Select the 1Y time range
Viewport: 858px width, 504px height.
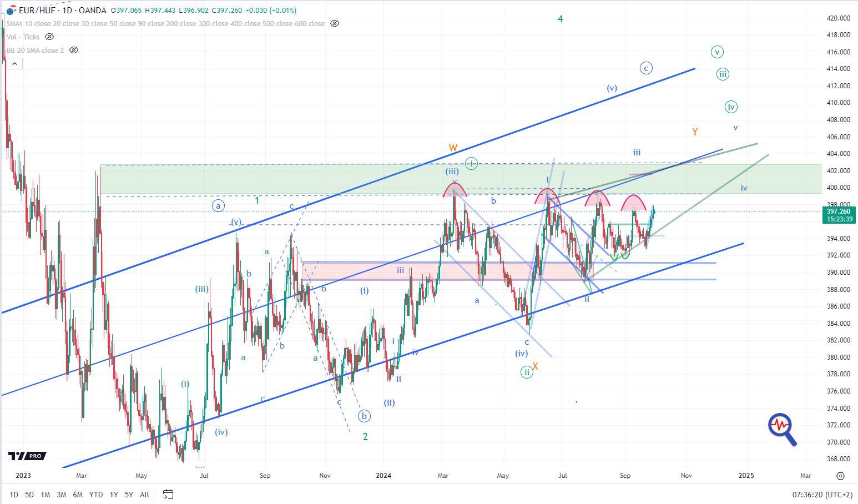click(114, 494)
